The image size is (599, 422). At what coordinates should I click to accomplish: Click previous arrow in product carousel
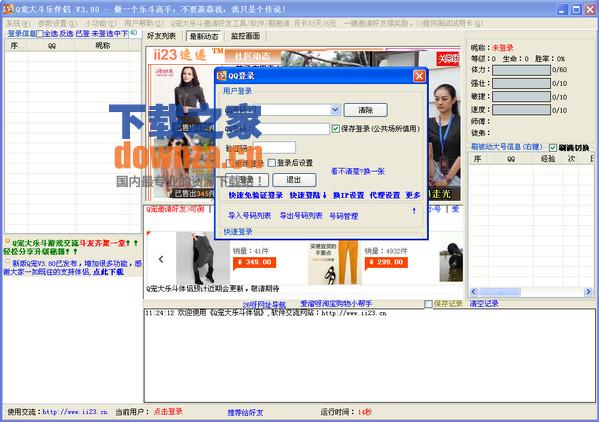pyautogui.click(x=161, y=259)
